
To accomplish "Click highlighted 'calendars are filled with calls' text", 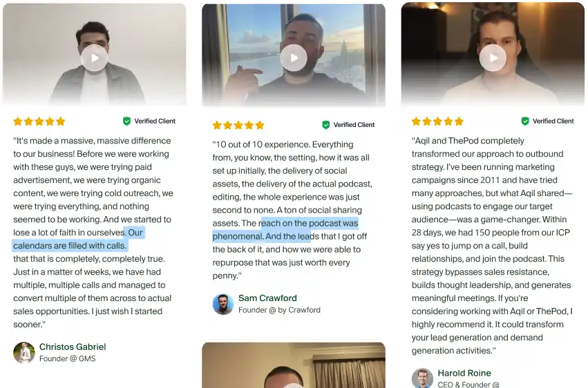I will (69, 246).
